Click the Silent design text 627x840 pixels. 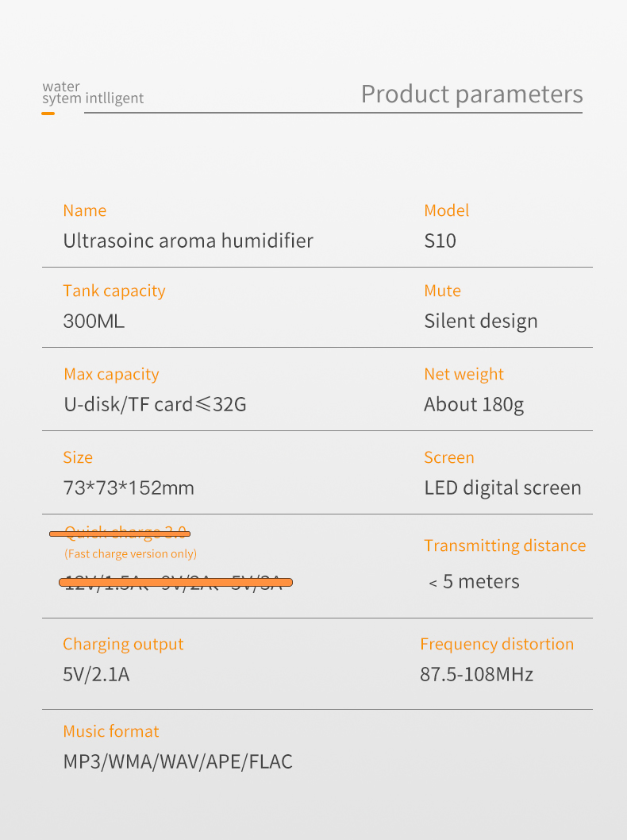481,322
